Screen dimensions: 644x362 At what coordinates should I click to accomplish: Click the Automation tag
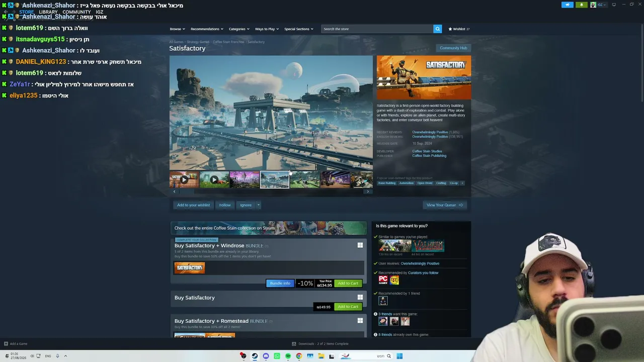pyautogui.click(x=407, y=183)
